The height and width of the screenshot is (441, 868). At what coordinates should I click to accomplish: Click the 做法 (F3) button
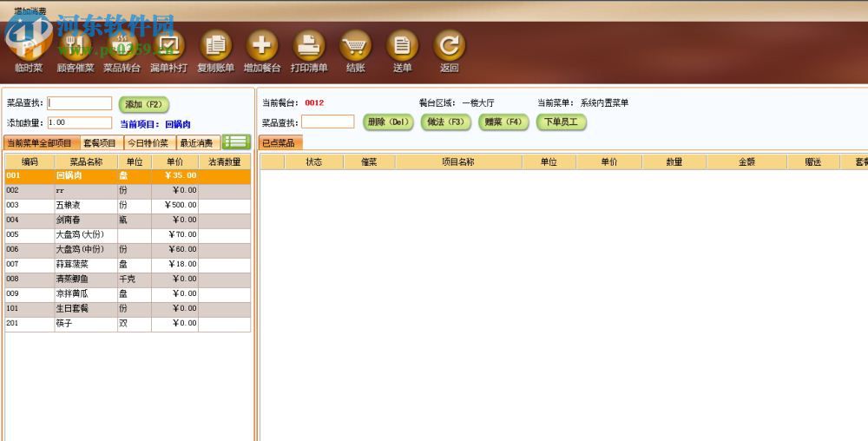446,122
